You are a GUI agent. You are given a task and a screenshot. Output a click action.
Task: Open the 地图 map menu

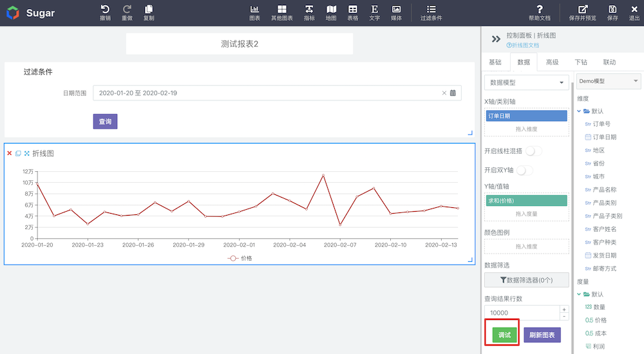(331, 13)
